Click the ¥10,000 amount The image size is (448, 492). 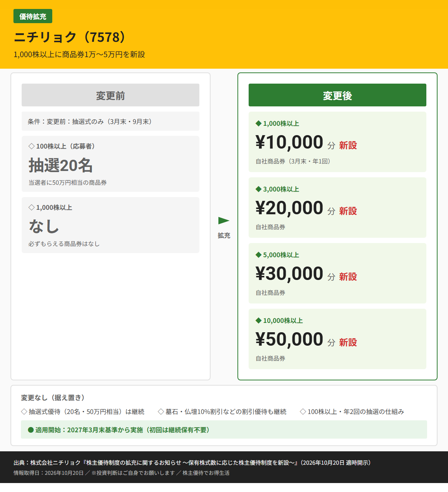(x=289, y=142)
